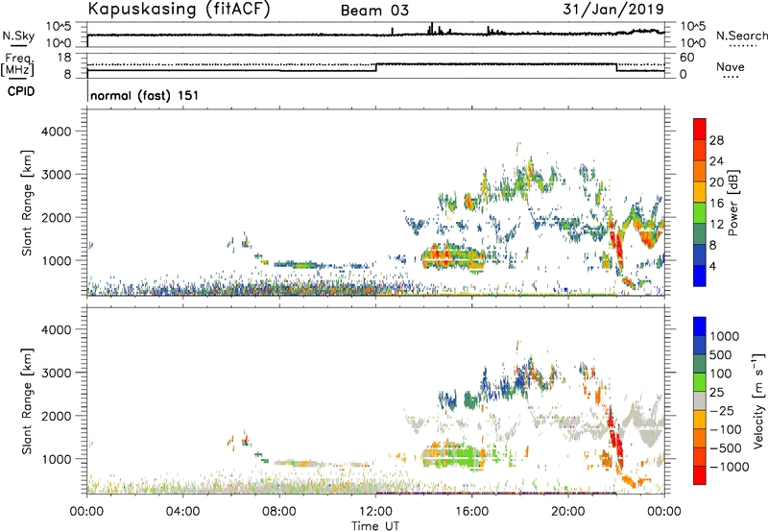This screenshot has height=532, width=768.
Task: Click the '04:00' time tick label
Action: (182, 512)
